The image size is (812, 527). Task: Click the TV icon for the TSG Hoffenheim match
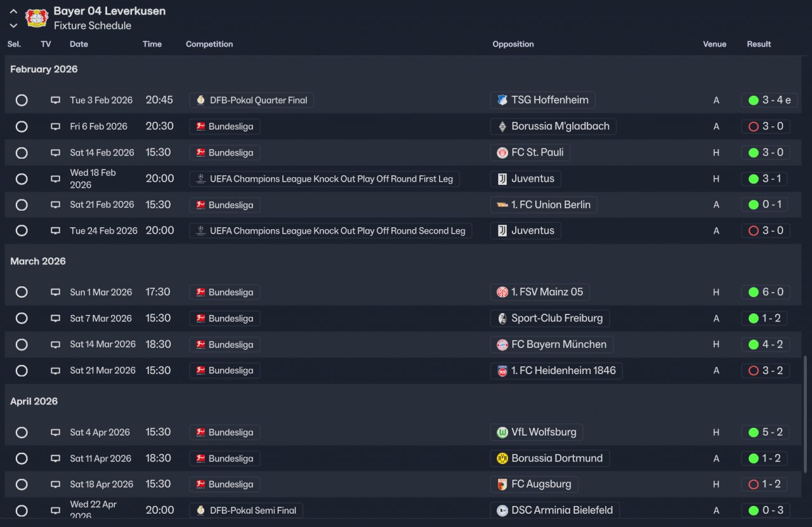click(56, 100)
